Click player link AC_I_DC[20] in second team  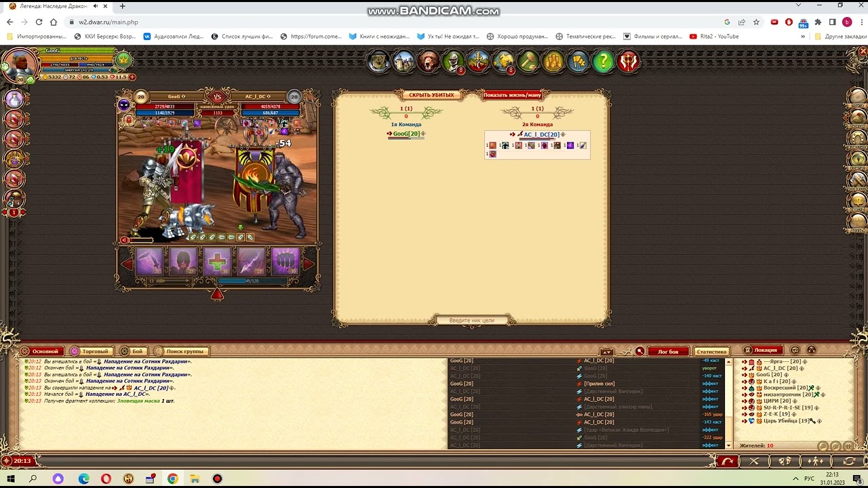tap(541, 134)
